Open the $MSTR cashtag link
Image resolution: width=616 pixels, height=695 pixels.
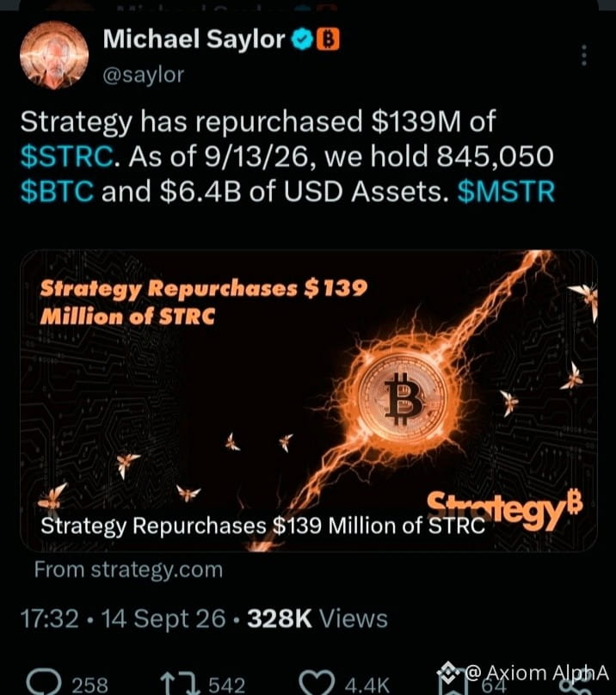pos(506,192)
